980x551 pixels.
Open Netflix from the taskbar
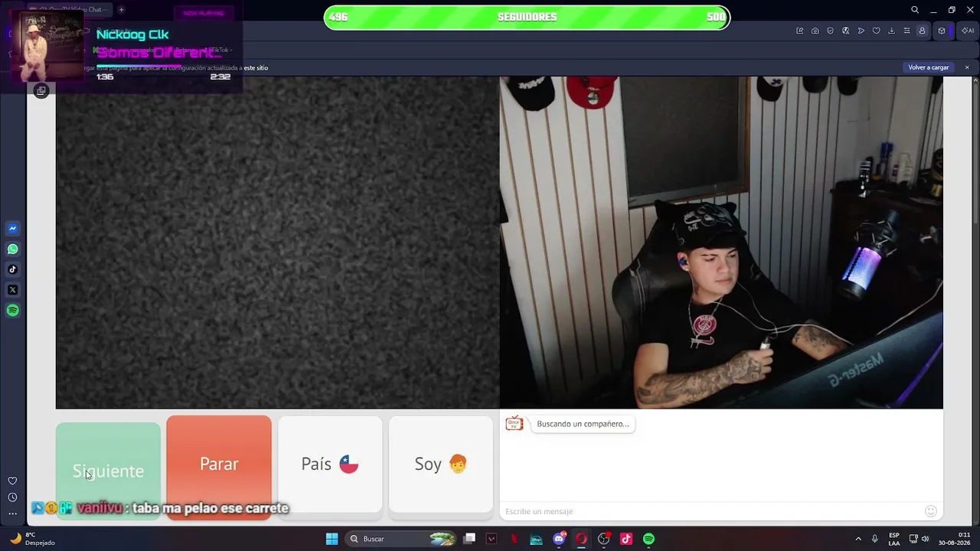pos(514,539)
